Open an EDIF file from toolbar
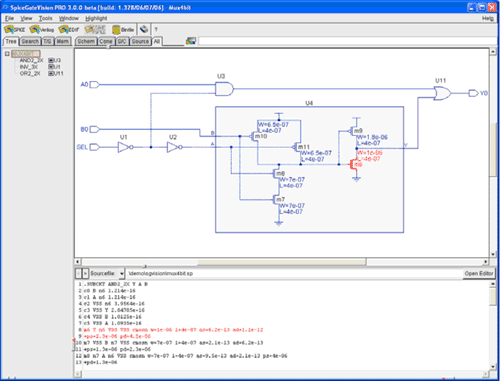 (69, 30)
